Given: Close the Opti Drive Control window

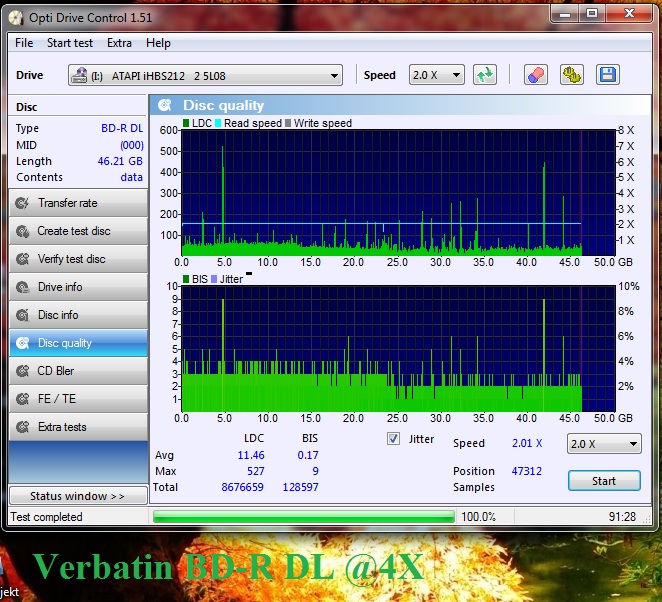Looking at the screenshot, I should [629, 14].
